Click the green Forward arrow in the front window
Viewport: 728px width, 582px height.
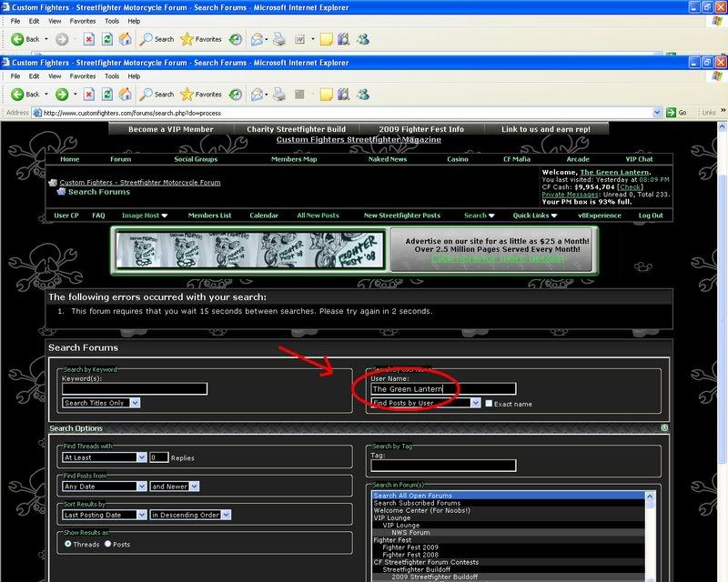[x=62, y=95]
